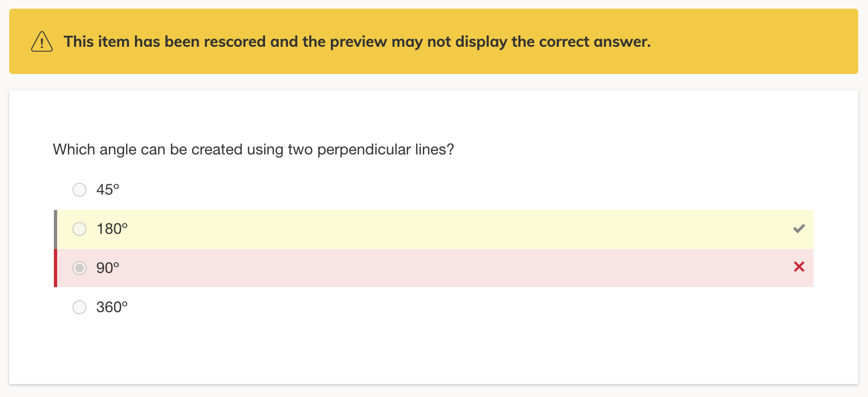Click the red left border of 90° row
Image resolution: width=868 pixels, height=397 pixels.
point(56,268)
